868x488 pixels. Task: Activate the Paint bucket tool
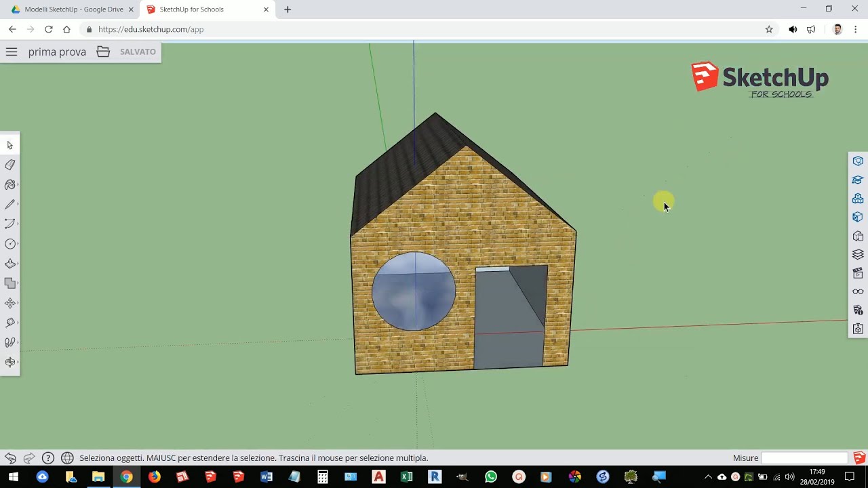click(x=9, y=184)
